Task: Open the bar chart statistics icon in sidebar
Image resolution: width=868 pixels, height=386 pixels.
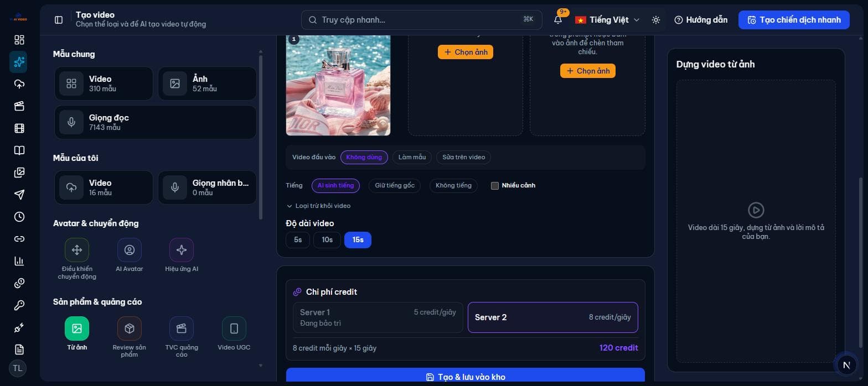Action: coord(19,261)
